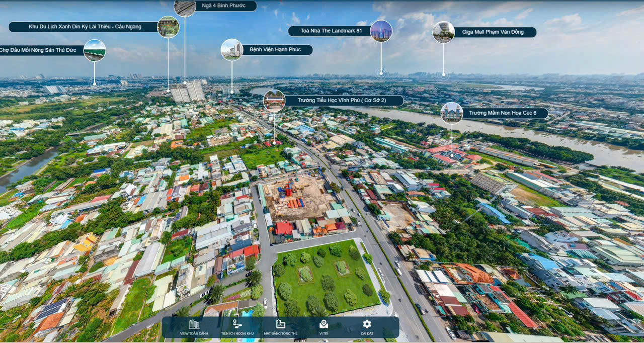Click the VỊ TRÍ menu text

324,334
